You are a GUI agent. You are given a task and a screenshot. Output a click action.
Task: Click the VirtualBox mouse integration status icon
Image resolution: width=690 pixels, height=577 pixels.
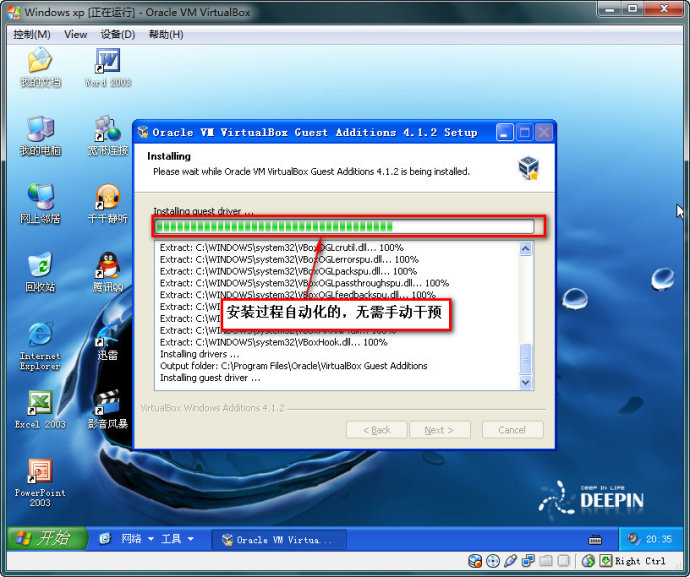point(588,561)
